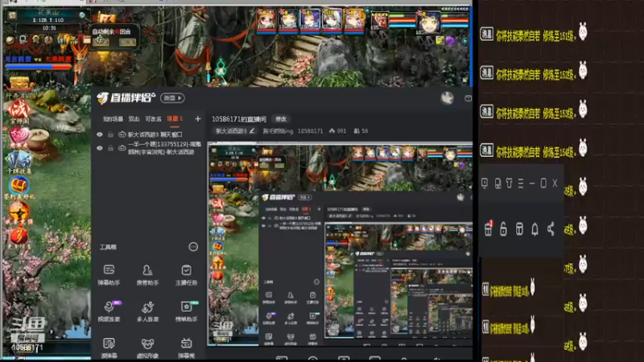This screenshot has width=644, height=362.
Task: Click the menu lines icon in chat window titlebar
Action: [521, 183]
